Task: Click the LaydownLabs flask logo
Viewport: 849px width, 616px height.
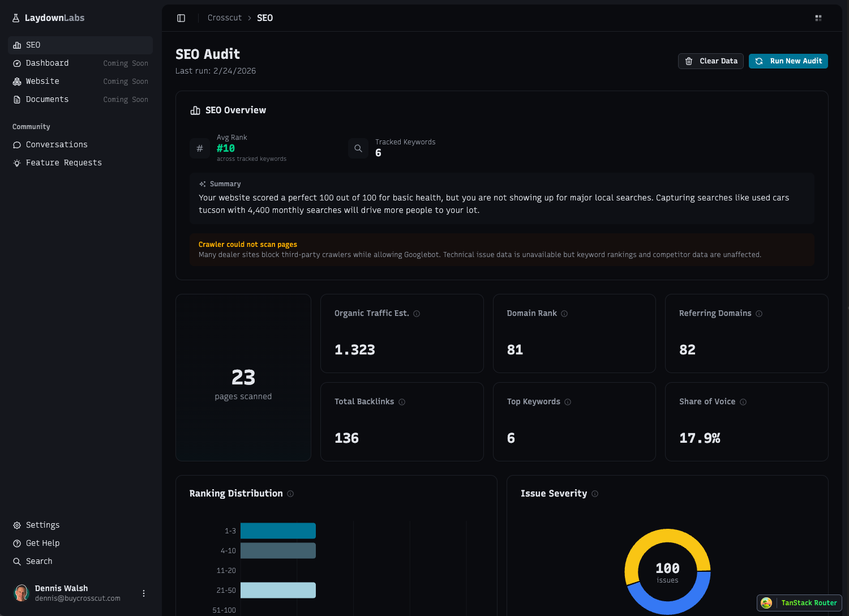Action: (x=15, y=18)
